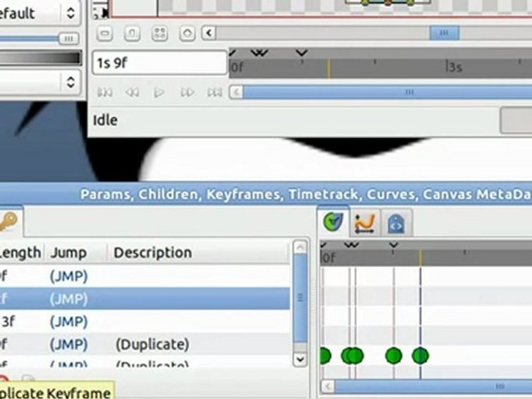Open the Keyframes panel key icon tab

coord(8,222)
